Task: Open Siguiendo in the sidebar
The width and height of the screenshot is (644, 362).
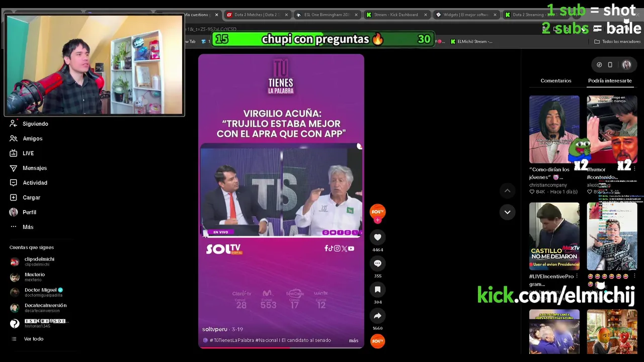Action: 29,124
